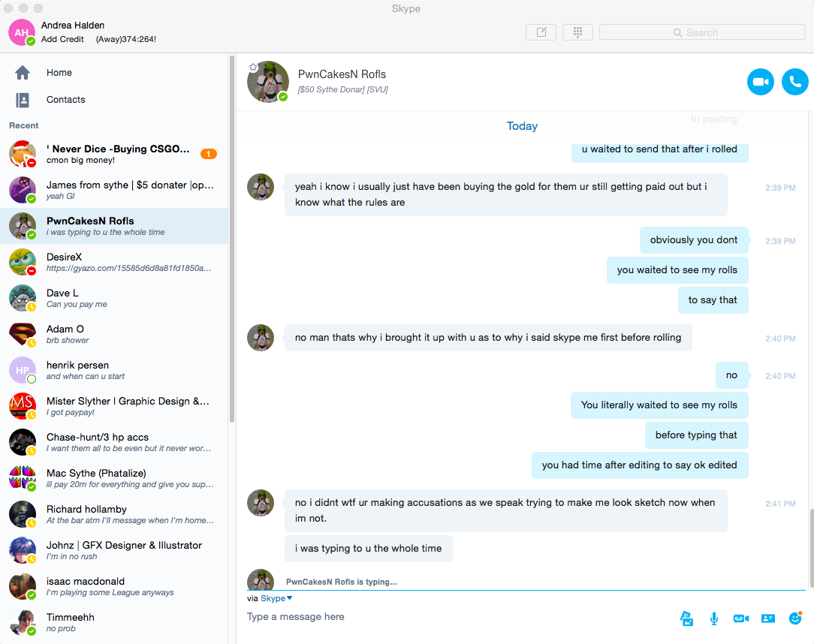Open James from sythe conversation
This screenshot has height=644, width=814.
click(113, 190)
